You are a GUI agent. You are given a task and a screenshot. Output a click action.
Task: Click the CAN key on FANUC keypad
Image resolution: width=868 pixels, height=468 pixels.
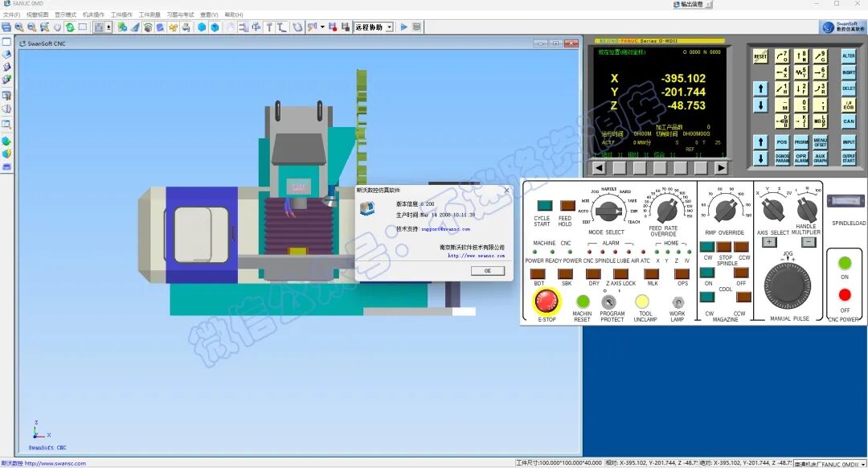pyautogui.click(x=849, y=121)
